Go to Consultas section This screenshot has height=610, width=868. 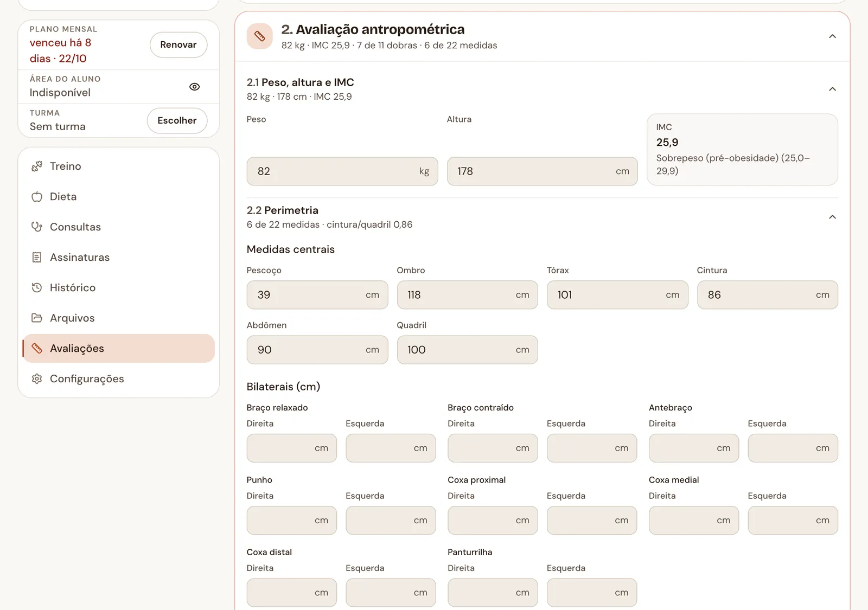(119, 227)
